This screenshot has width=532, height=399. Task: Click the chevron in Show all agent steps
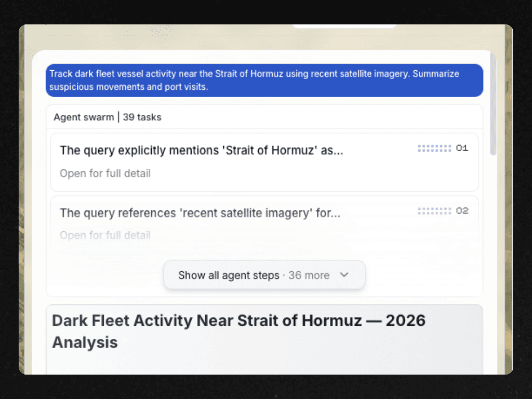click(344, 275)
